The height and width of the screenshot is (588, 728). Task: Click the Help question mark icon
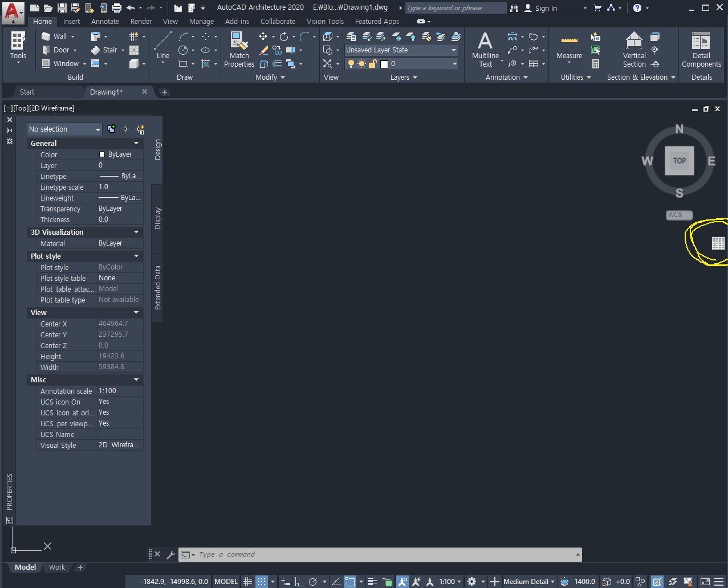(637, 8)
